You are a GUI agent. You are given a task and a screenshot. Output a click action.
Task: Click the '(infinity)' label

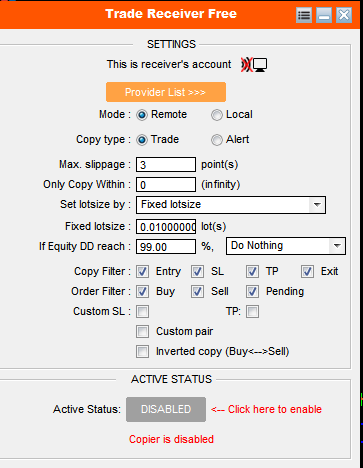click(x=220, y=185)
